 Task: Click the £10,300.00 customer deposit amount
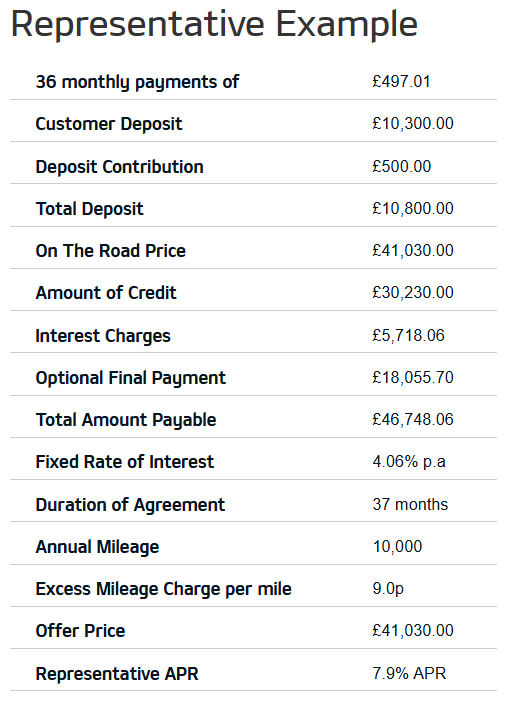(x=413, y=124)
